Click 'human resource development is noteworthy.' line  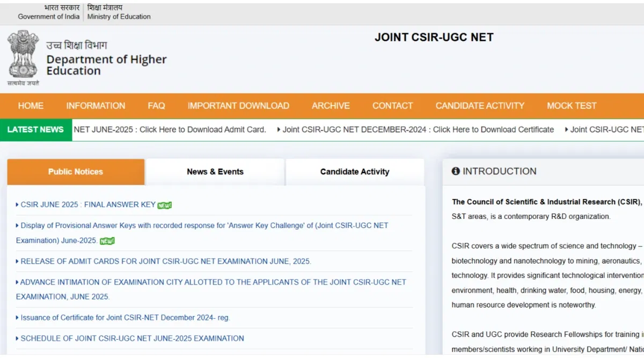click(524, 305)
